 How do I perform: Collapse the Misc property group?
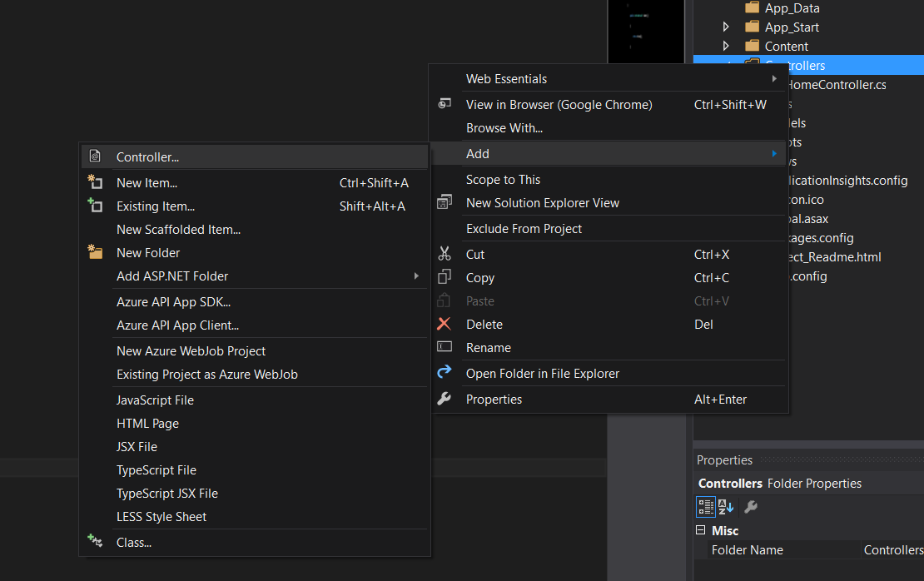click(700, 530)
